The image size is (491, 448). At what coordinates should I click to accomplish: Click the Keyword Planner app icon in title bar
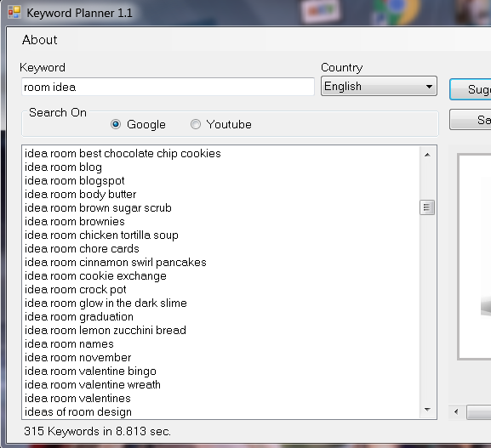pyautogui.click(x=14, y=13)
